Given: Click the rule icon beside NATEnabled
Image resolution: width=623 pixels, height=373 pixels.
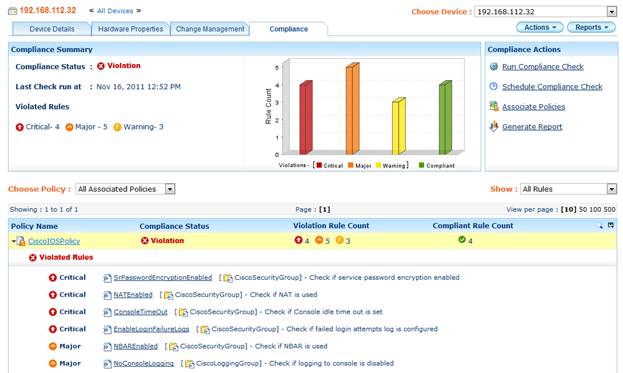Looking at the screenshot, I should (x=107, y=295).
